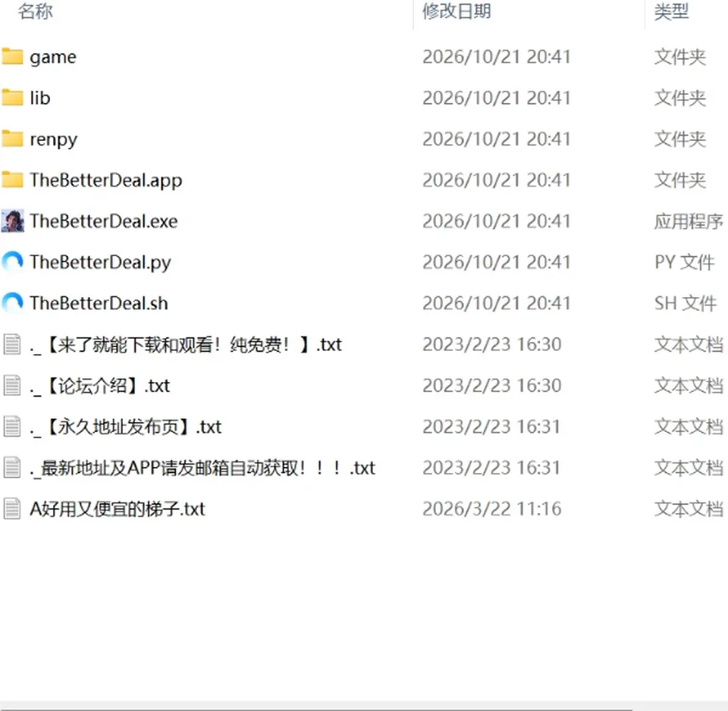Click the icon of the 论坛介绍 text file
The width and height of the screenshot is (728, 711).
pyautogui.click(x=12, y=386)
